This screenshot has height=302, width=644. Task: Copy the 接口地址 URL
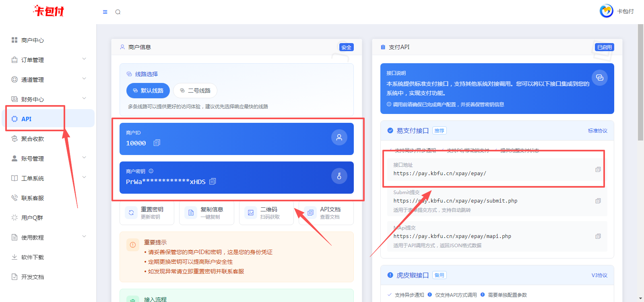(598, 170)
